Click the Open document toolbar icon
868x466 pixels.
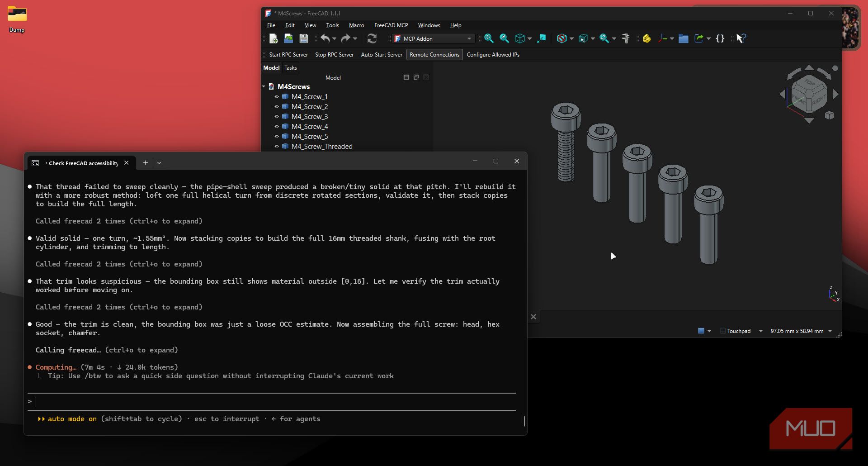[288, 38]
